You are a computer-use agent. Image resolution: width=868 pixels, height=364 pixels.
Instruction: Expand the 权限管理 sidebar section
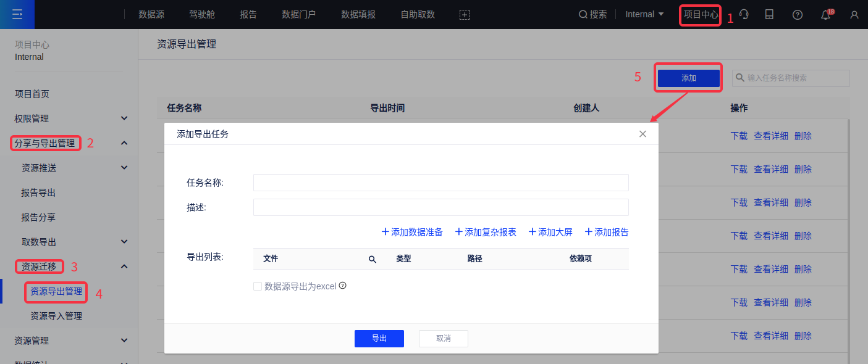[124, 118]
